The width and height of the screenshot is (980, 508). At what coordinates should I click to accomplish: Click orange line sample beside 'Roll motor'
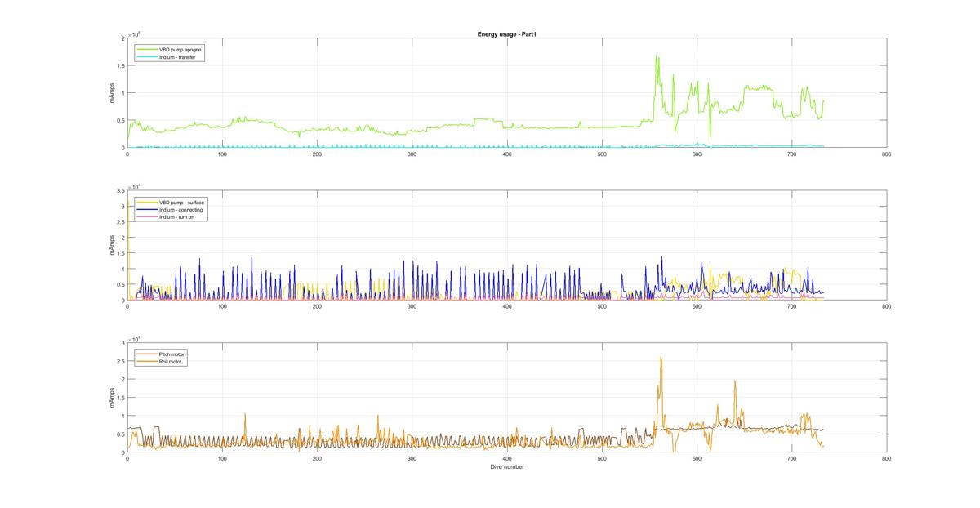coord(147,361)
